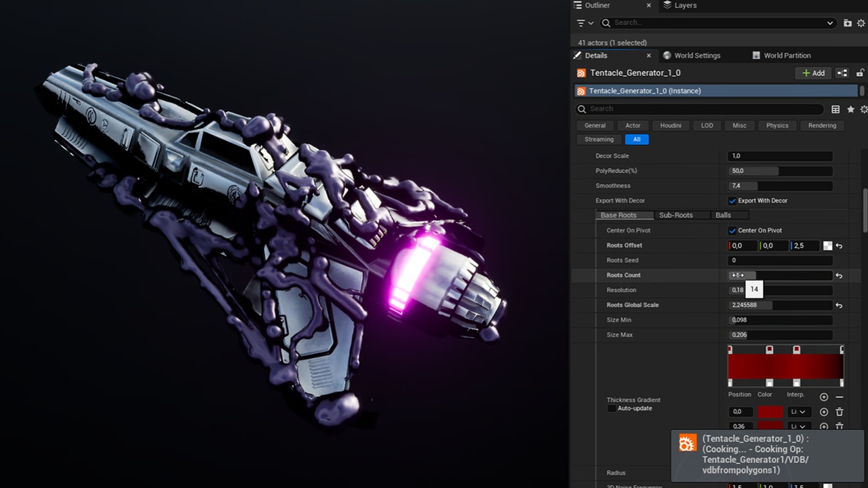Filter properties by Actor category
868x488 pixels.
[x=633, y=125]
